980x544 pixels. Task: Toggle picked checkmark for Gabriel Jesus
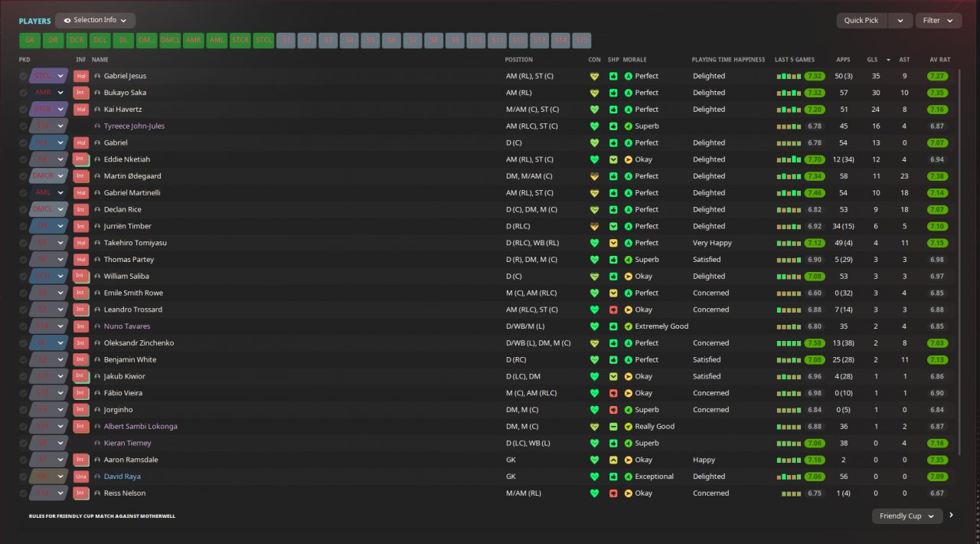[x=23, y=77]
